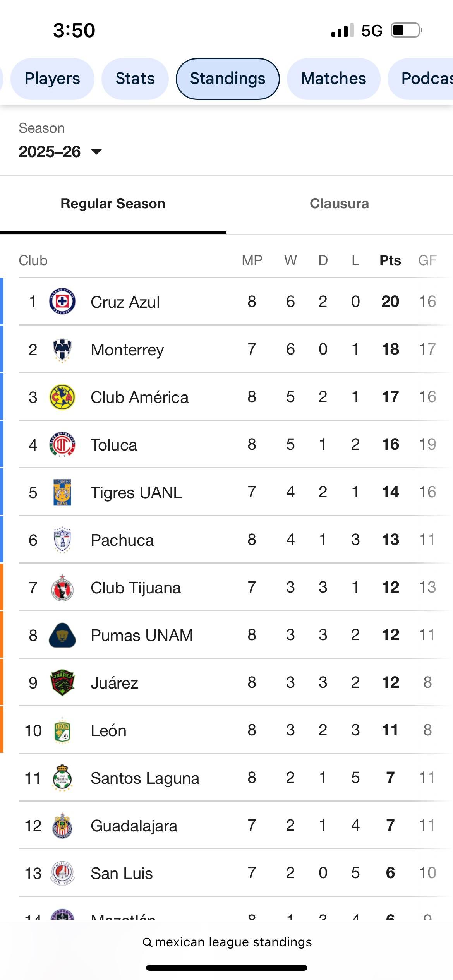Expand season list via arrow
The image size is (453, 980).
[x=96, y=152]
